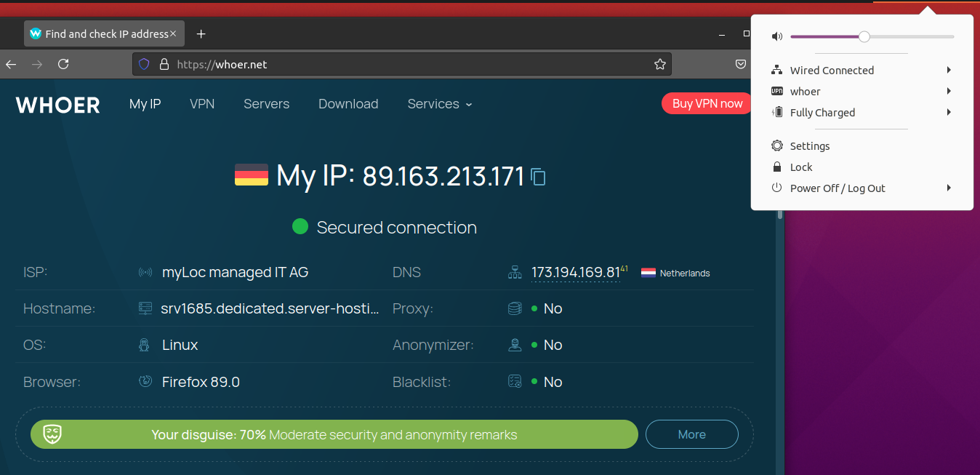Screen dimensions: 980x475
Task: Click the volume speaker icon in system menu
Action: point(777,36)
